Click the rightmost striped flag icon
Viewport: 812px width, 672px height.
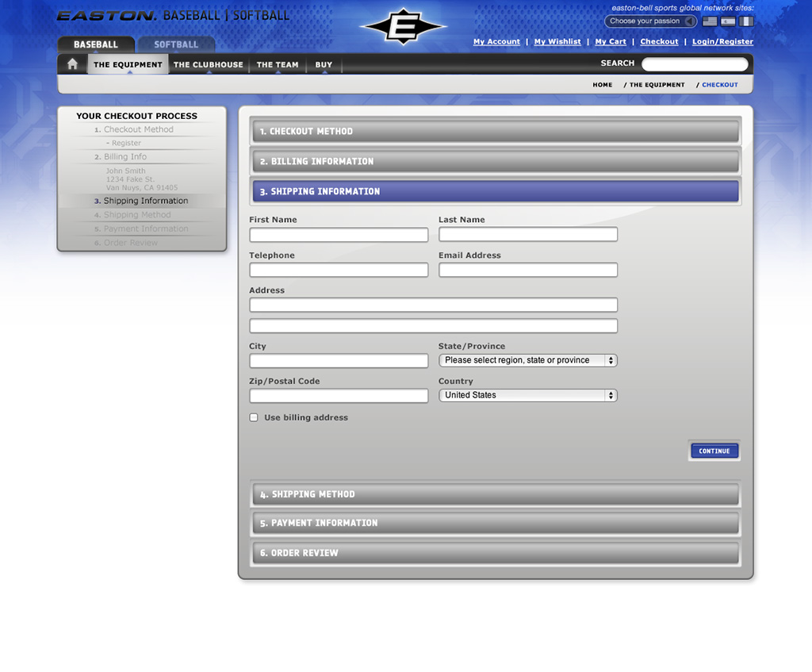coord(746,21)
